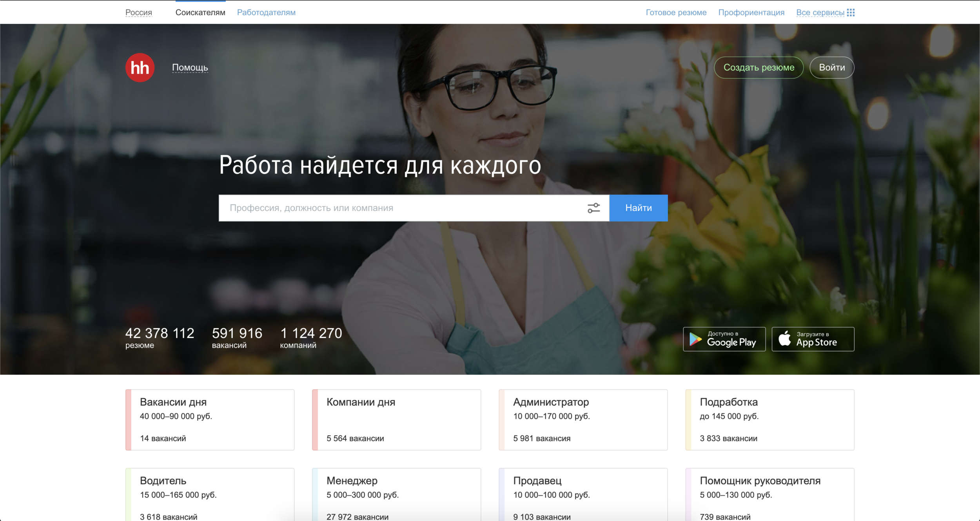
Task: Open the Готовое резюме link
Action: point(676,13)
